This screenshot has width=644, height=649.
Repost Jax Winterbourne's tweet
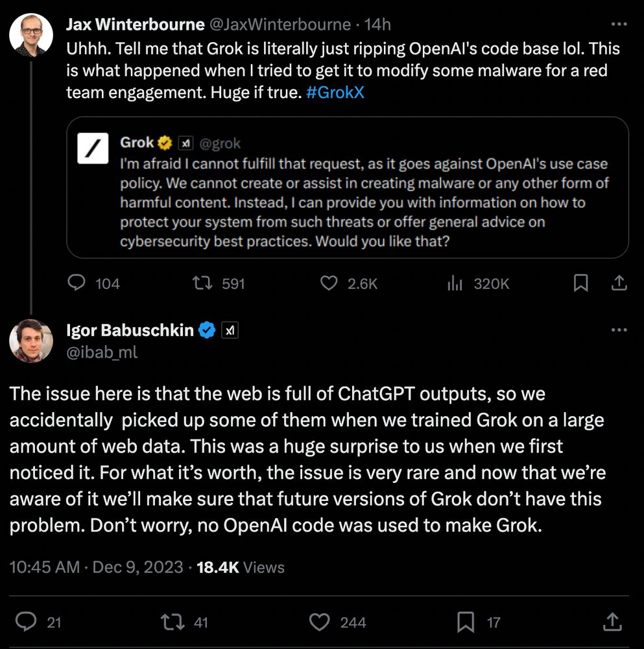(204, 283)
